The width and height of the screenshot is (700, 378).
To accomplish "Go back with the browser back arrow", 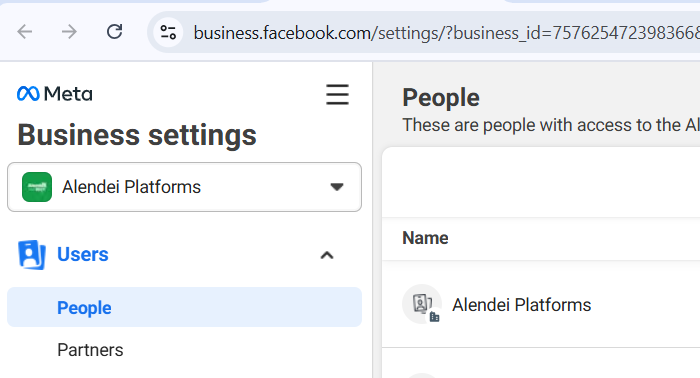I will click(x=25, y=32).
